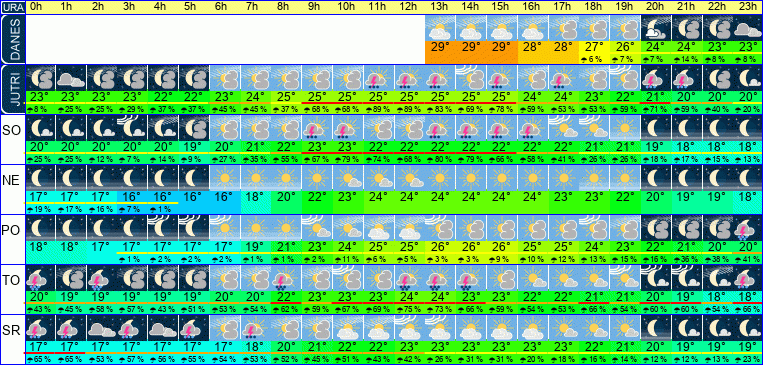The image size is (763, 365).
Task: Click the DANES 20h moon-and-cloud night icon
Action: pos(656,28)
